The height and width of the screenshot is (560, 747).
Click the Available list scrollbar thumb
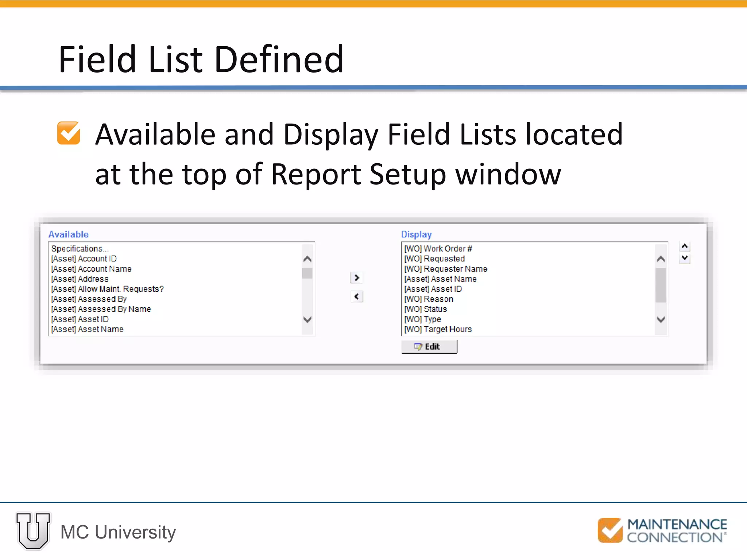(x=307, y=273)
